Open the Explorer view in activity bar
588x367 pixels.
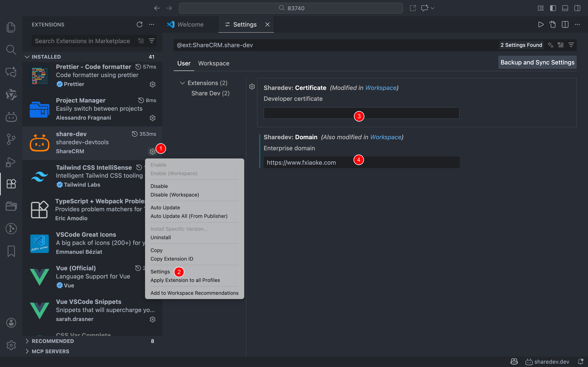coord(11,27)
